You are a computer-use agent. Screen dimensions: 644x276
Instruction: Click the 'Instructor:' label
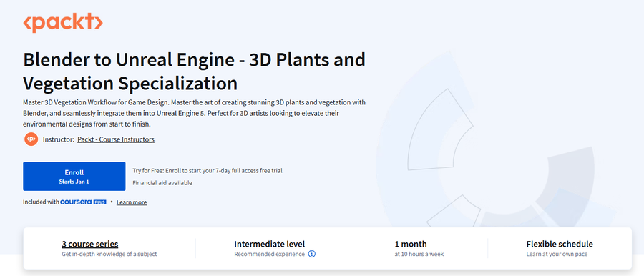[x=59, y=139]
